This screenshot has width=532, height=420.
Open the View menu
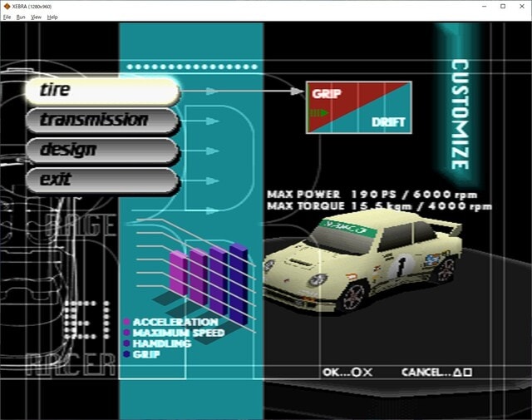point(36,17)
